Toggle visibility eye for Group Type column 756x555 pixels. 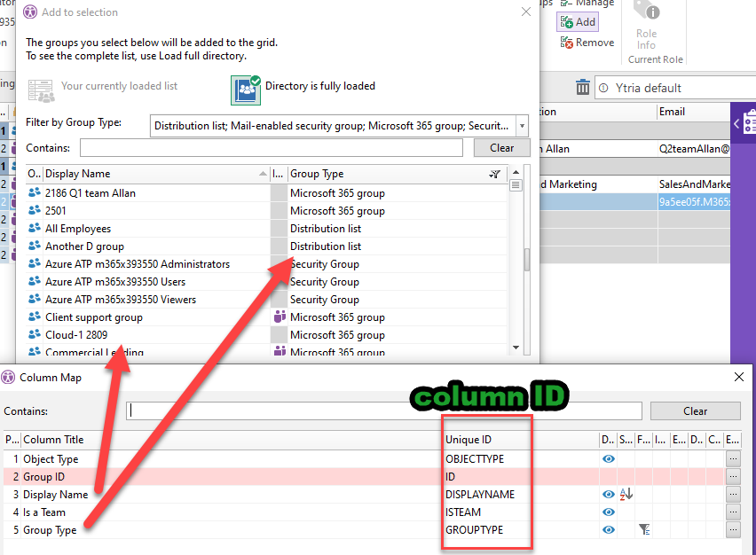pyautogui.click(x=609, y=530)
